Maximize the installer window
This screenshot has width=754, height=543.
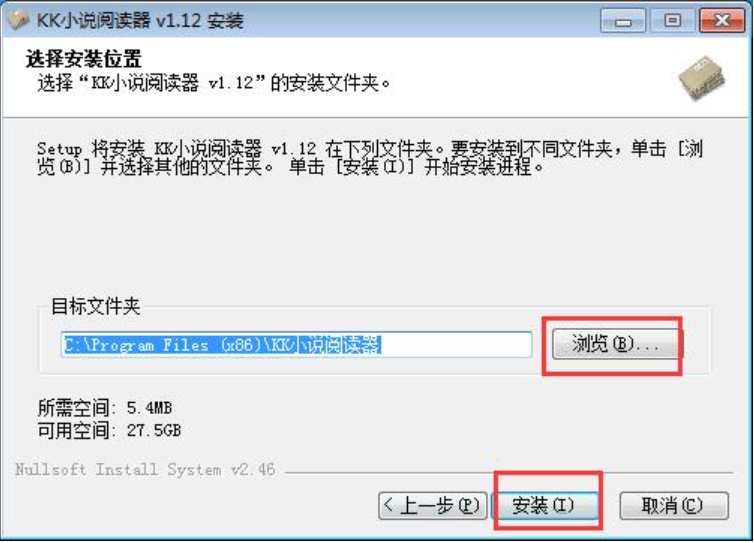672,21
